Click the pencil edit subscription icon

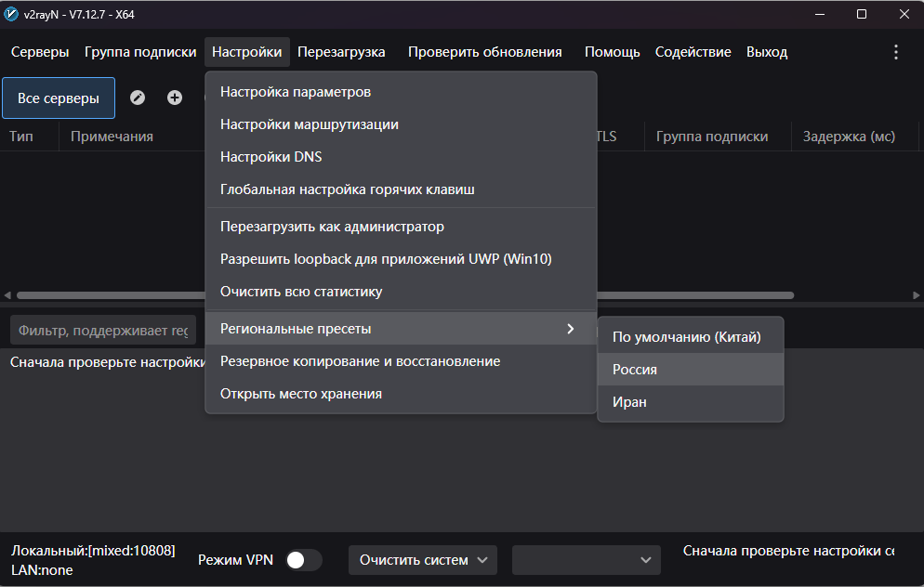tap(138, 98)
